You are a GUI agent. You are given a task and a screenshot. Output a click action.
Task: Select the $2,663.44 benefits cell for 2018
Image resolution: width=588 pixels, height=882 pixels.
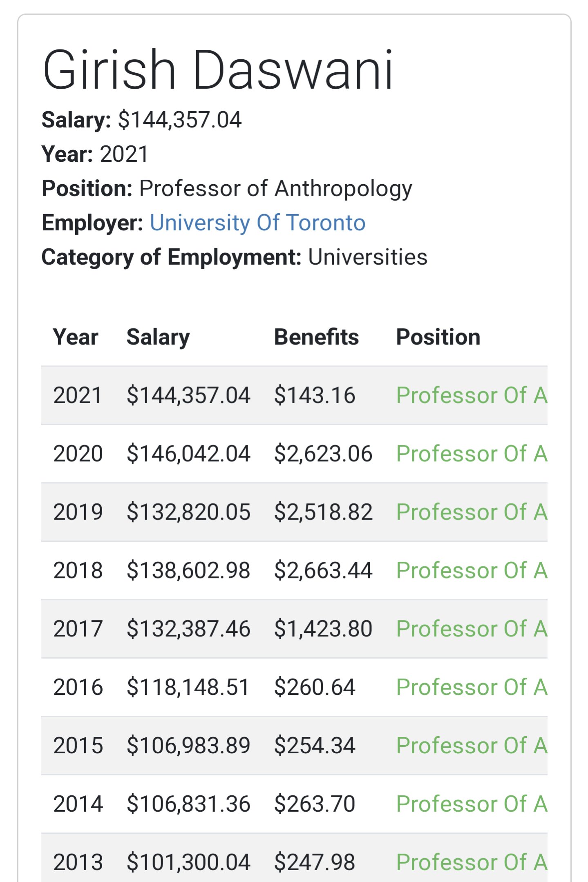click(323, 571)
